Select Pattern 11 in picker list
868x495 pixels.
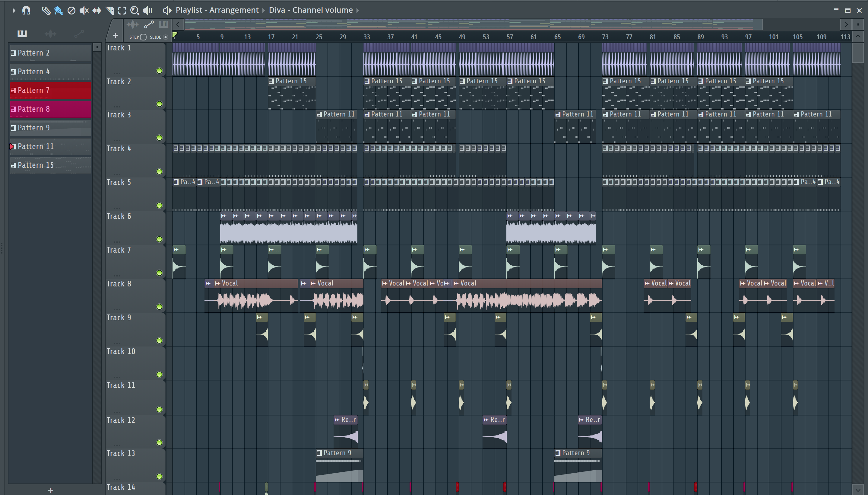[51, 146]
